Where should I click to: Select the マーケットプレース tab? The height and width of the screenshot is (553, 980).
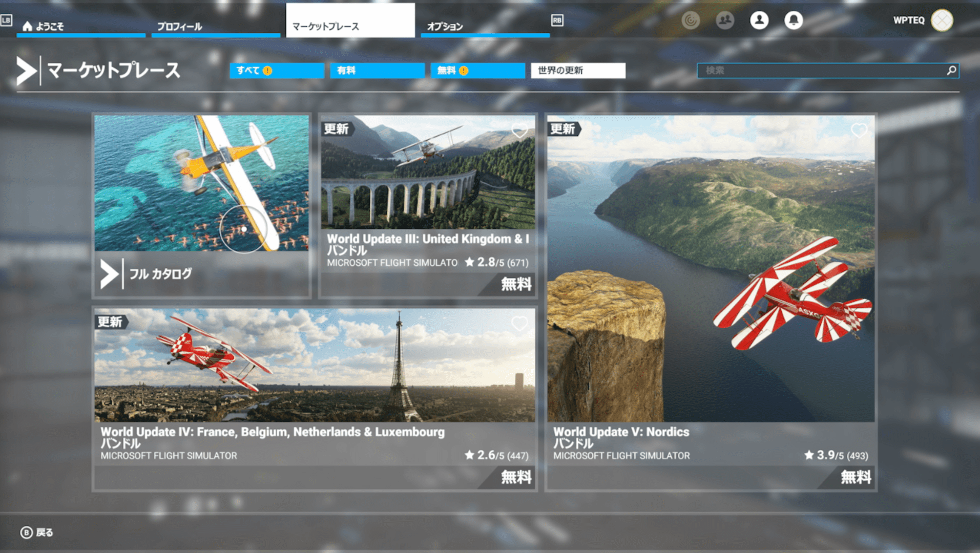(x=350, y=20)
